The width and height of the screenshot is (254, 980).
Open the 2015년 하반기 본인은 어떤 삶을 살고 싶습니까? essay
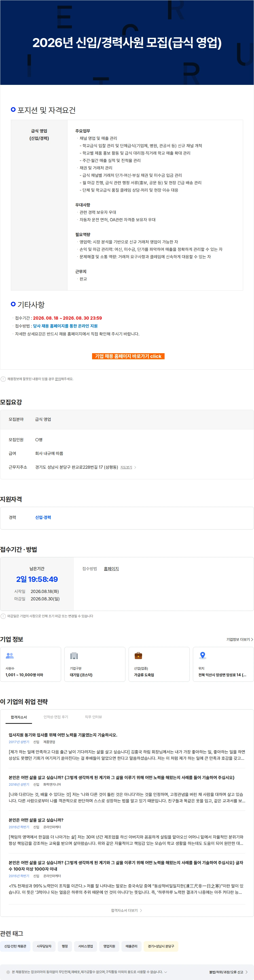(36, 820)
